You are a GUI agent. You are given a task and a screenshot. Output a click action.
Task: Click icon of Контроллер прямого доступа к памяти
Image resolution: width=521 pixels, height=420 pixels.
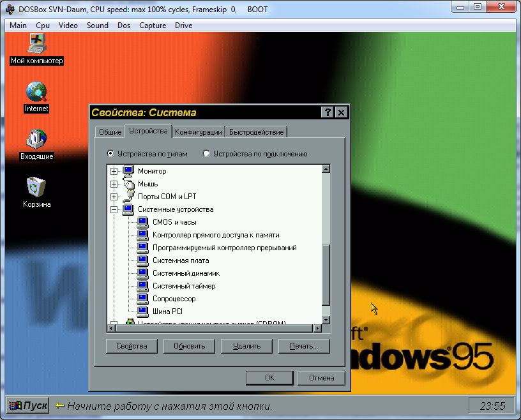(142, 235)
